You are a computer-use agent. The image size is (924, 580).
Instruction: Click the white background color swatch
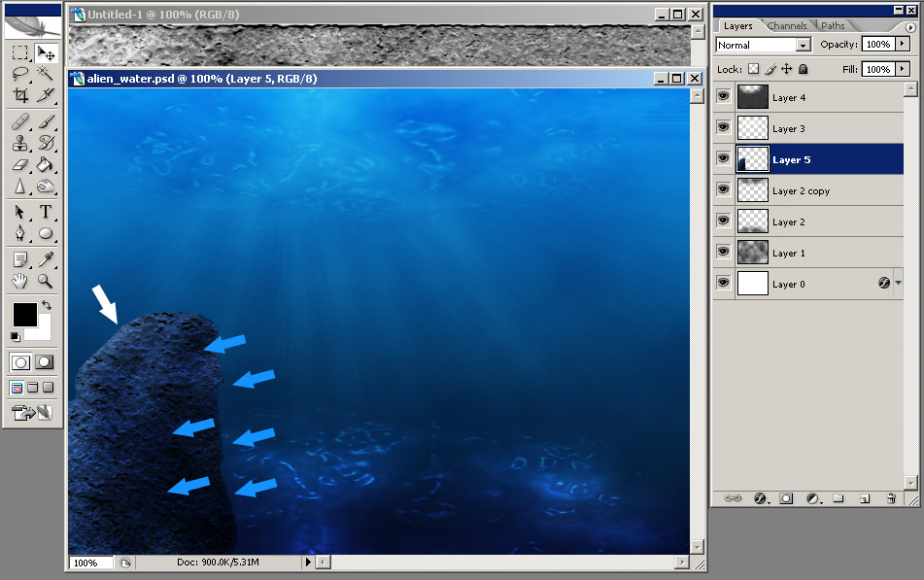[43, 332]
